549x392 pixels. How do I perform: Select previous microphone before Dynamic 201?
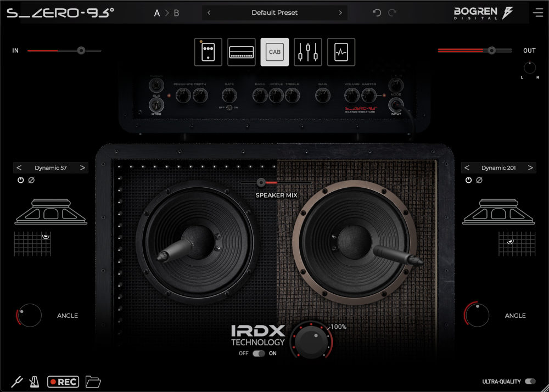(467, 167)
